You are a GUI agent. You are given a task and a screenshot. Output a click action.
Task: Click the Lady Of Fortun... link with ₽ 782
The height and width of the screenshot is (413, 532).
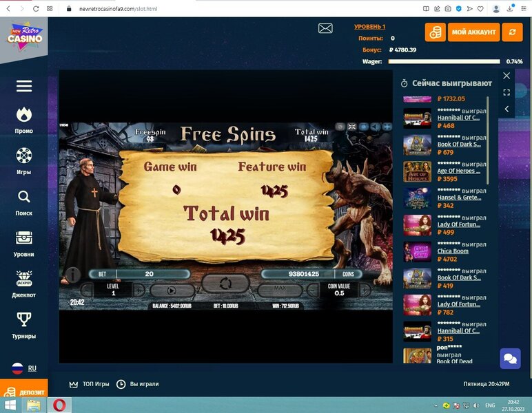click(x=459, y=304)
